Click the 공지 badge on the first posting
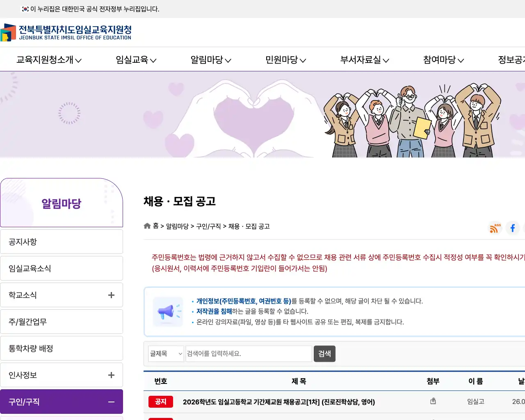525x420 pixels. (x=160, y=402)
